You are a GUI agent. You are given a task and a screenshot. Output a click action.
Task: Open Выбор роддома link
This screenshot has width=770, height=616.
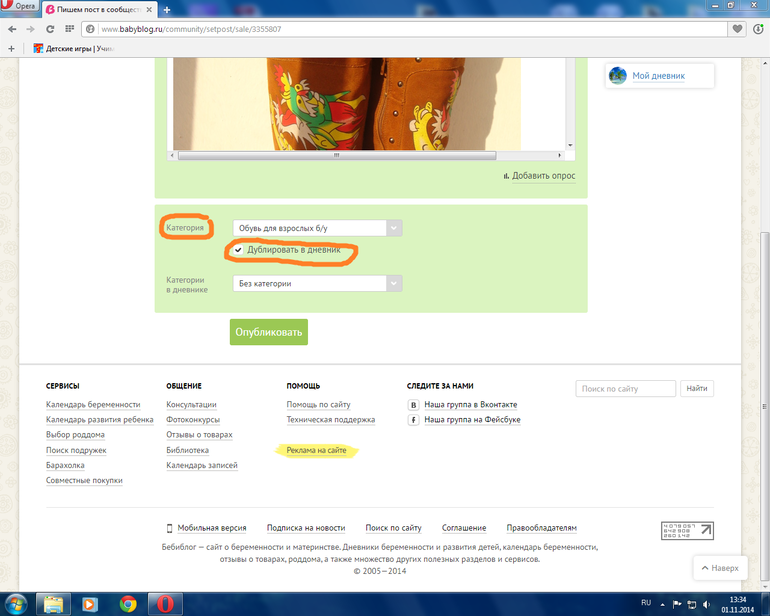coord(75,435)
